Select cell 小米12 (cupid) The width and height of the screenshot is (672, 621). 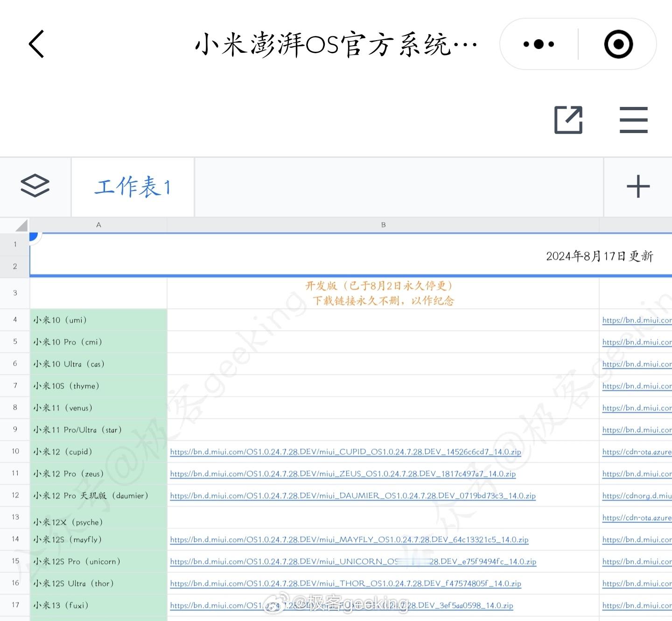click(98, 452)
